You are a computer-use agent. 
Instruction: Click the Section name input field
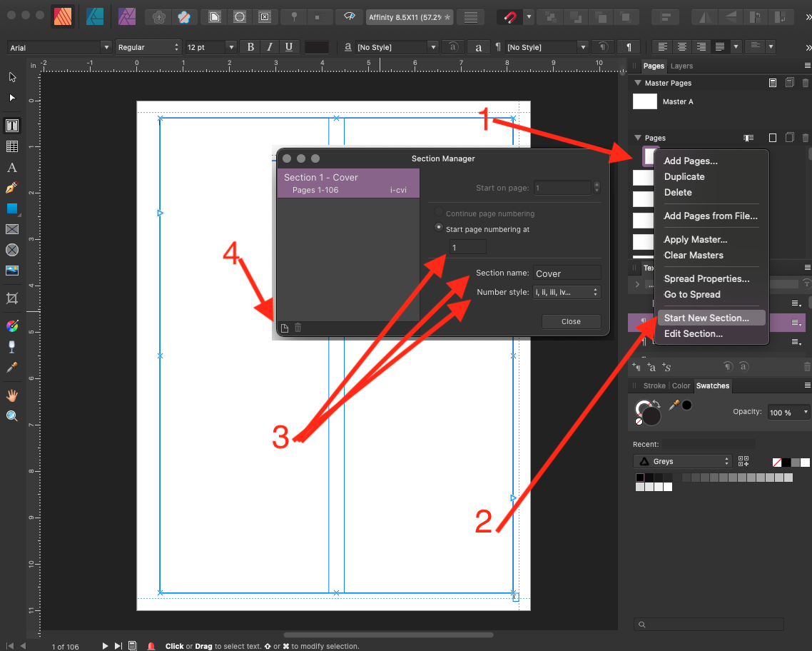click(x=567, y=273)
